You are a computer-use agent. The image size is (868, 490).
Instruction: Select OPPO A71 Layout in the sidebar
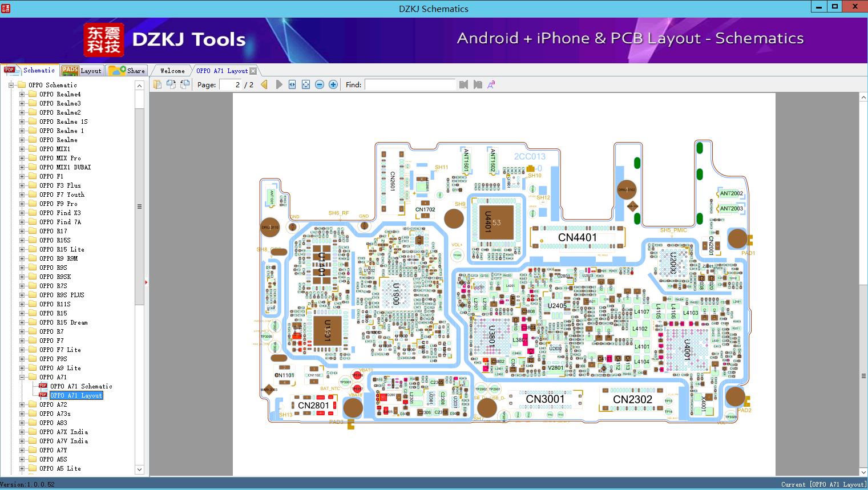[x=76, y=395]
